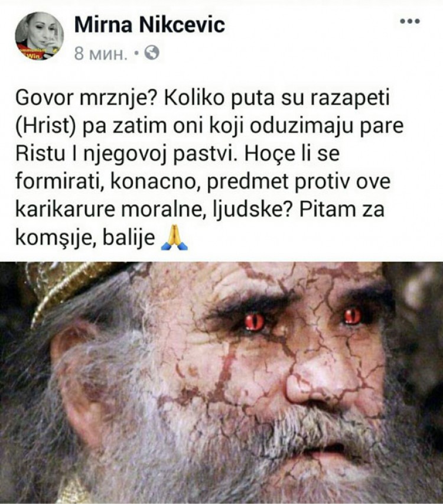Viewport: 443px width, 504px height.
Task: Click the "Govor mrznje?" opening text
Action: [x=86, y=99]
